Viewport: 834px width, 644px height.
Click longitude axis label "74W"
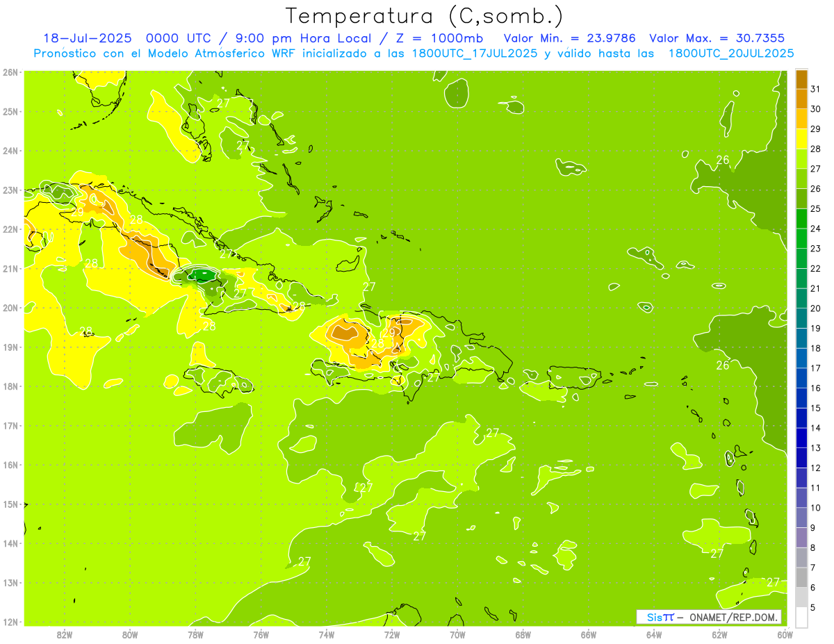[x=327, y=634]
